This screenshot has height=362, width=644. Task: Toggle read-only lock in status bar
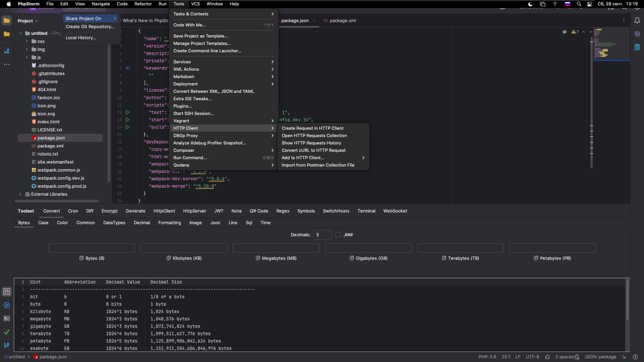(x=624, y=357)
